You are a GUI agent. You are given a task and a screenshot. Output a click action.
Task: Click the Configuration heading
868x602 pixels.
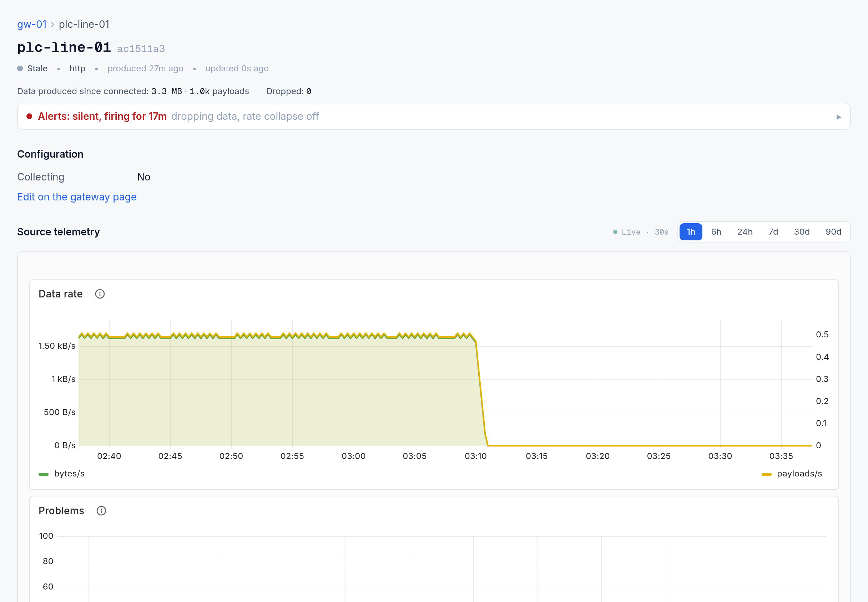50,154
